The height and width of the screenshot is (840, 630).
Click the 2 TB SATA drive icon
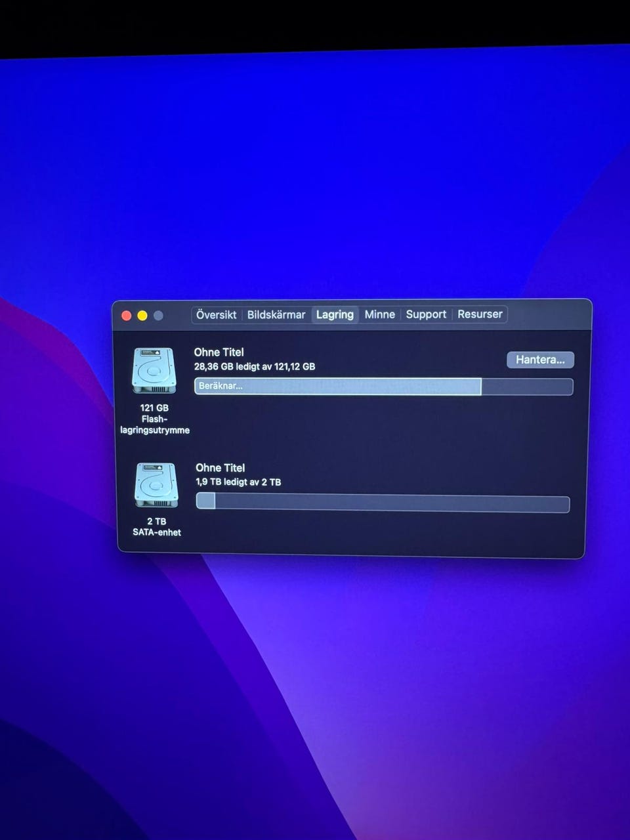(156, 486)
